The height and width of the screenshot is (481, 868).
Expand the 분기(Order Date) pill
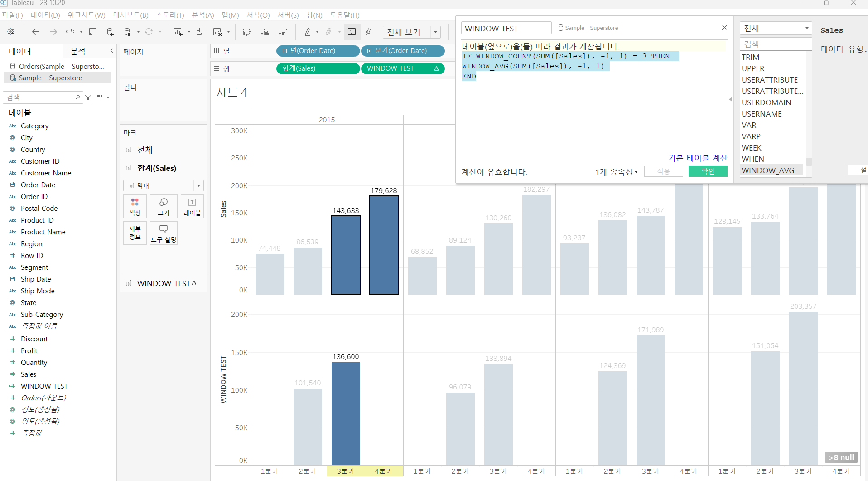369,51
